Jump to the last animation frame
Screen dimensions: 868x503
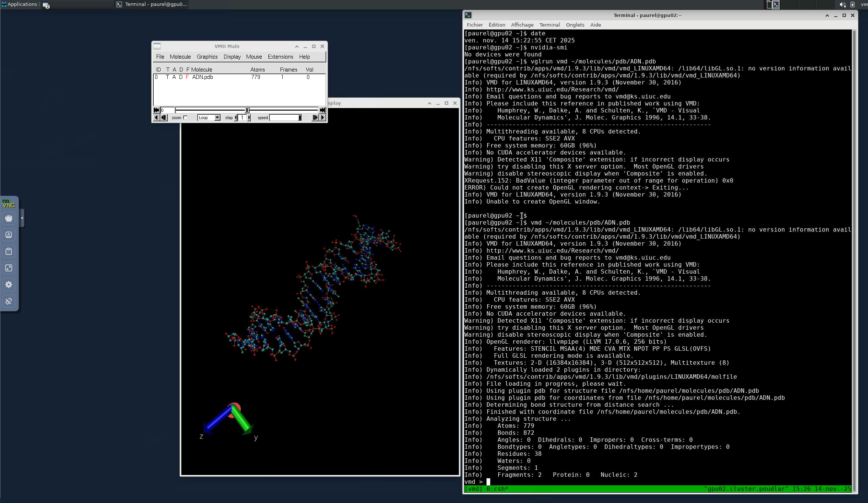323,110
